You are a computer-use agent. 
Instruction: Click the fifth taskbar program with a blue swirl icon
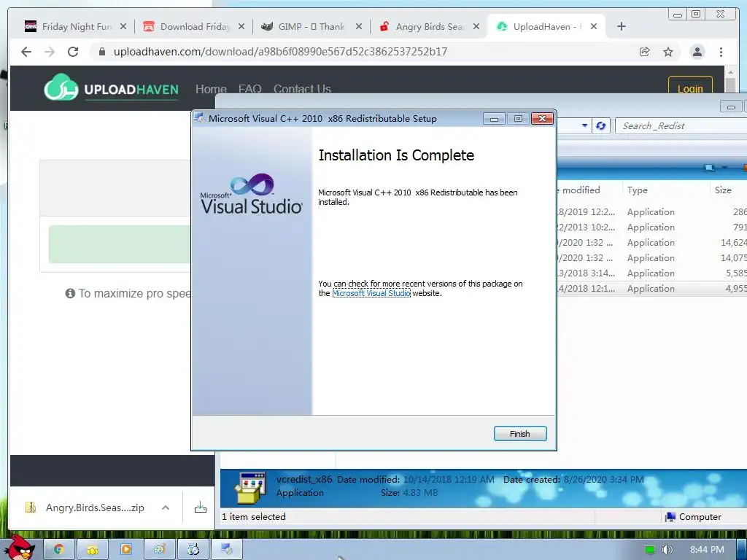tap(193, 550)
